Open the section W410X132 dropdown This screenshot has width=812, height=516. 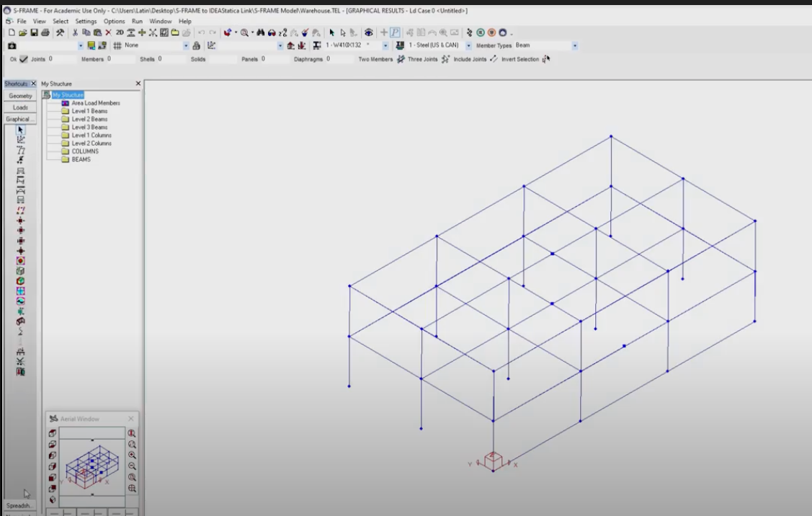(385, 45)
